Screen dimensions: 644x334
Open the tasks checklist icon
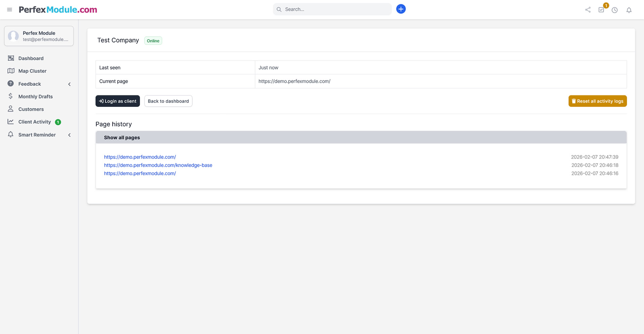[x=601, y=10]
